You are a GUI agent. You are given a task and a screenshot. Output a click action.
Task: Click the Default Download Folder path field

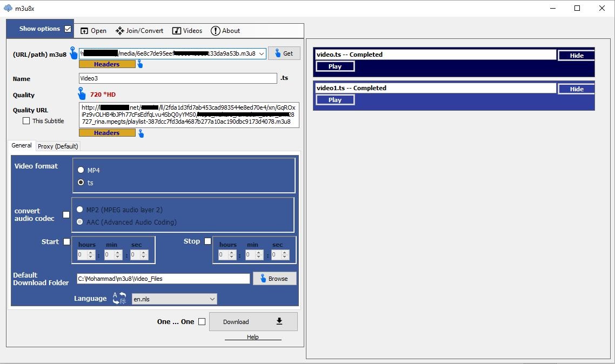[163, 279]
